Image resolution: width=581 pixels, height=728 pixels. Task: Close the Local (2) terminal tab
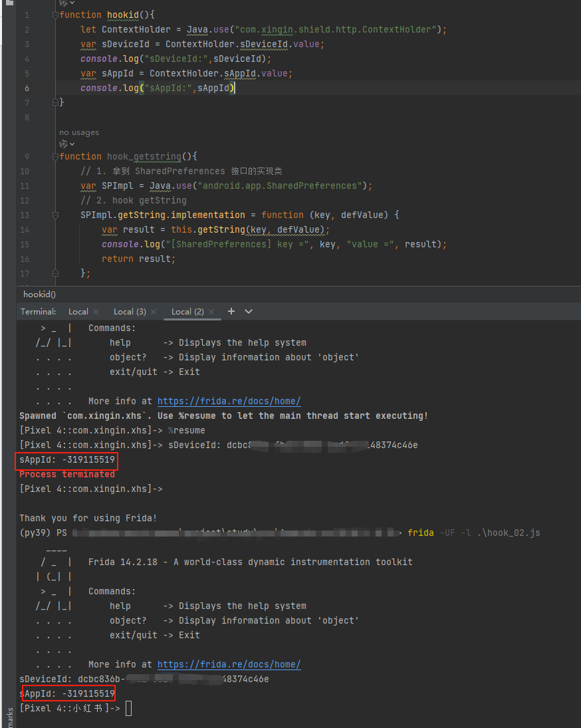pyautogui.click(x=211, y=312)
